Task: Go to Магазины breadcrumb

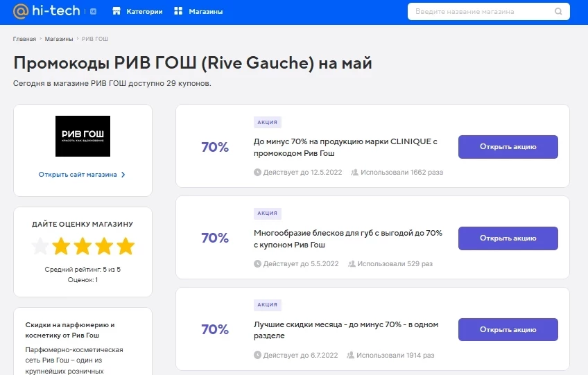Action: 59,39
